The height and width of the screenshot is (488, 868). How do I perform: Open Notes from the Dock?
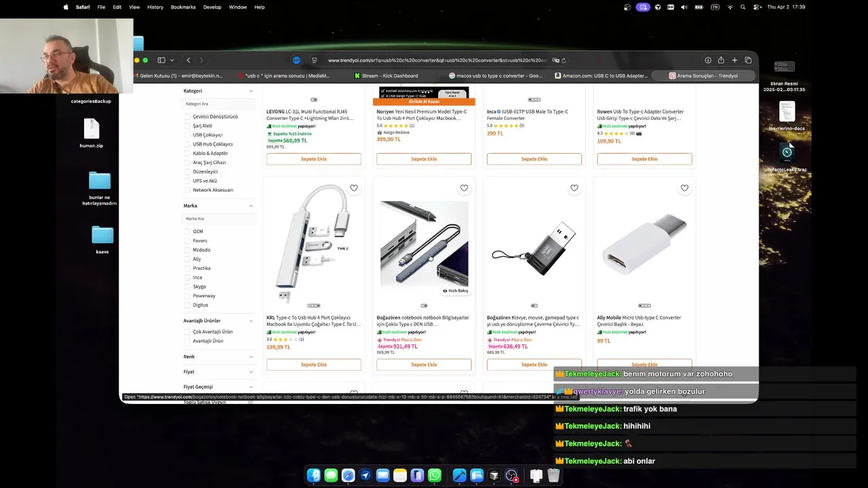point(400,476)
